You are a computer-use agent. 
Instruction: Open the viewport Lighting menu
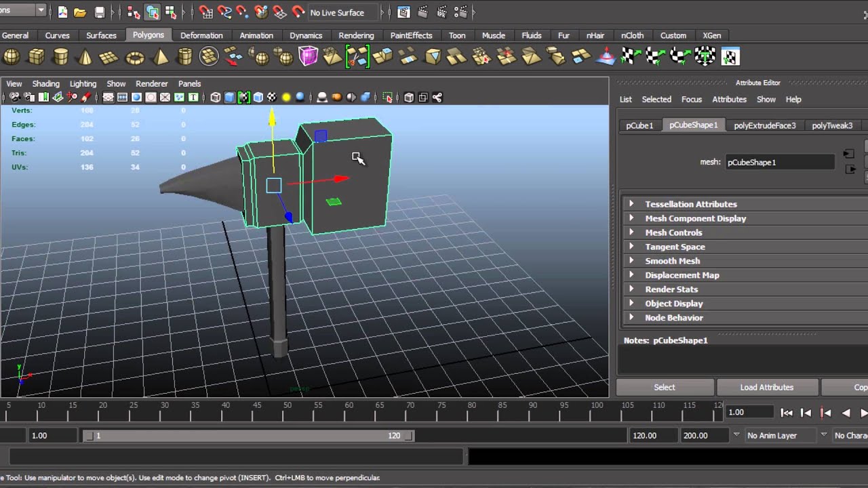(x=83, y=84)
